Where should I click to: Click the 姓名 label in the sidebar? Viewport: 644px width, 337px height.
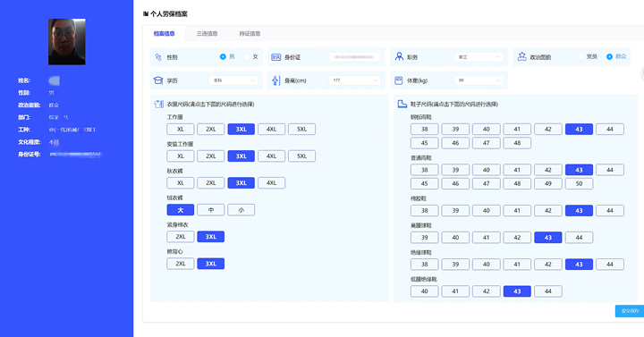click(24, 80)
